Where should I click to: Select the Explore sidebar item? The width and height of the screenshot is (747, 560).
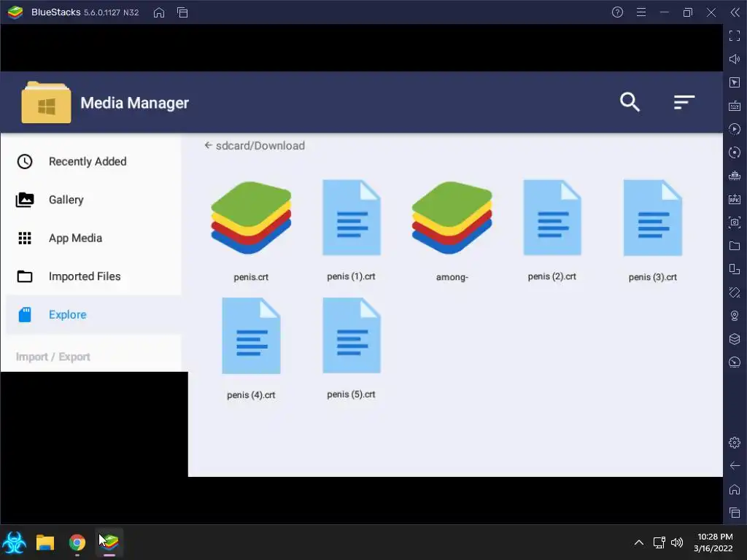pyautogui.click(x=93, y=314)
